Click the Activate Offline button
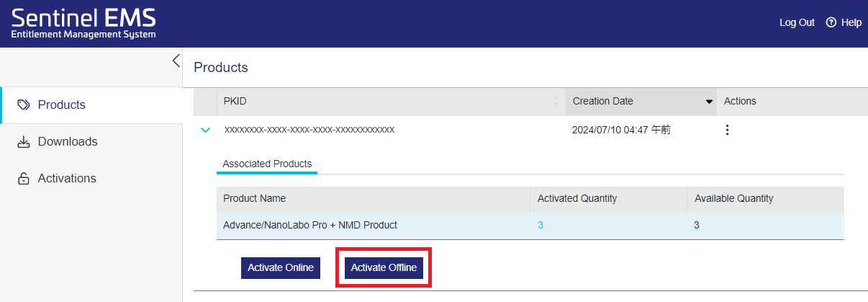868x302 pixels. (384, 268)
